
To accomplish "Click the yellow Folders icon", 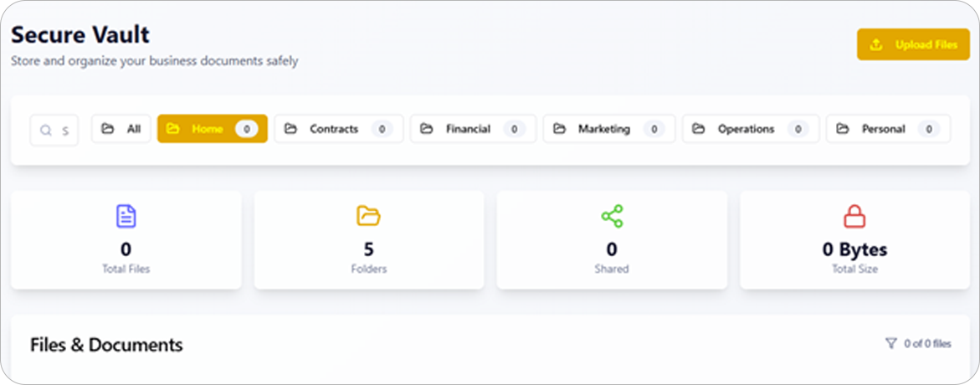I will click(x=368, y=216).
